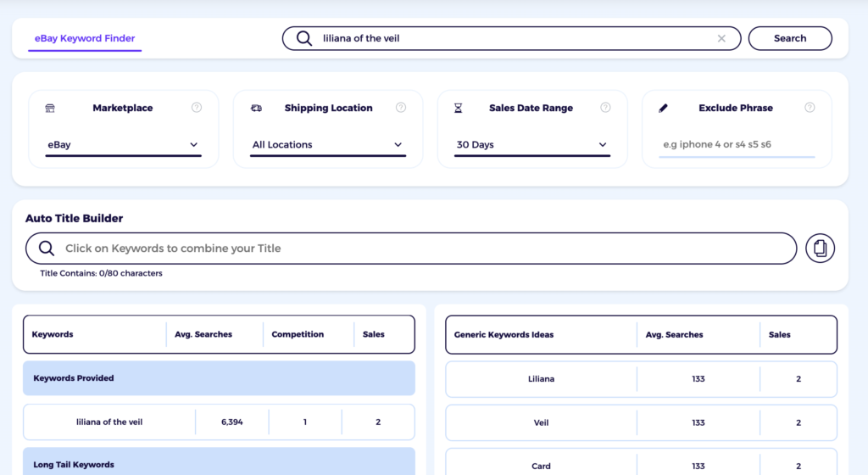This screenshot has width=868, height=475.
Task: Click the 6,394 searches value
Action: (x=232, y=422)
